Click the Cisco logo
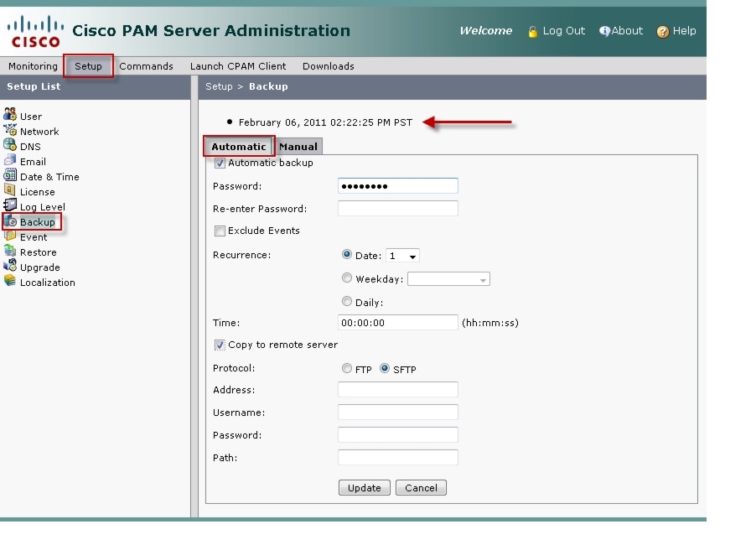 coord(34,31)
